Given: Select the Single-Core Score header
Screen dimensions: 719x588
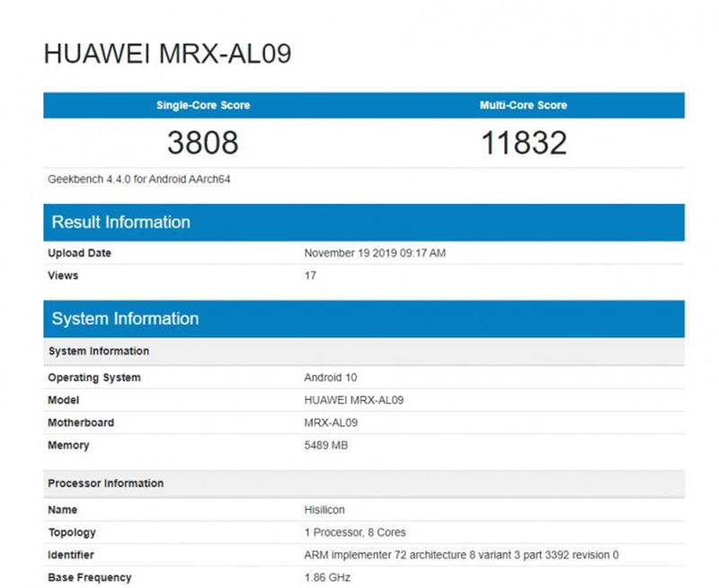Looking at the screenshot, I should (x=203, y=105).
